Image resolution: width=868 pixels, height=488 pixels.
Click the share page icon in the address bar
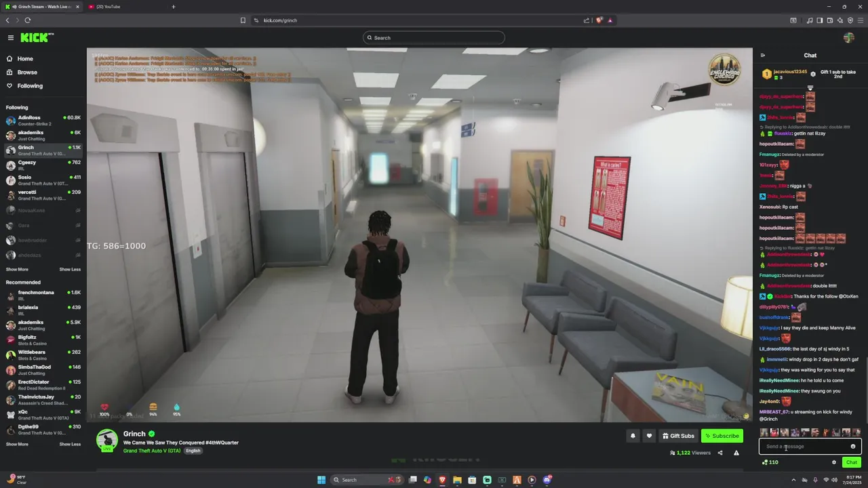point(587,20)
